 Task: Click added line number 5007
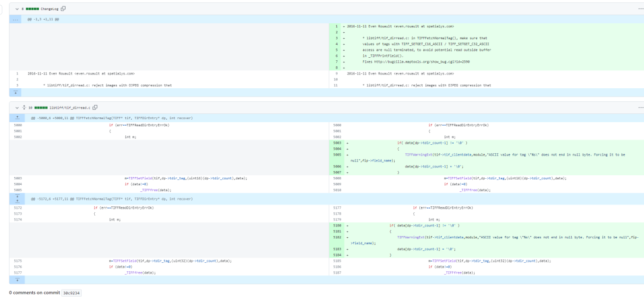[x=338, y=172]
